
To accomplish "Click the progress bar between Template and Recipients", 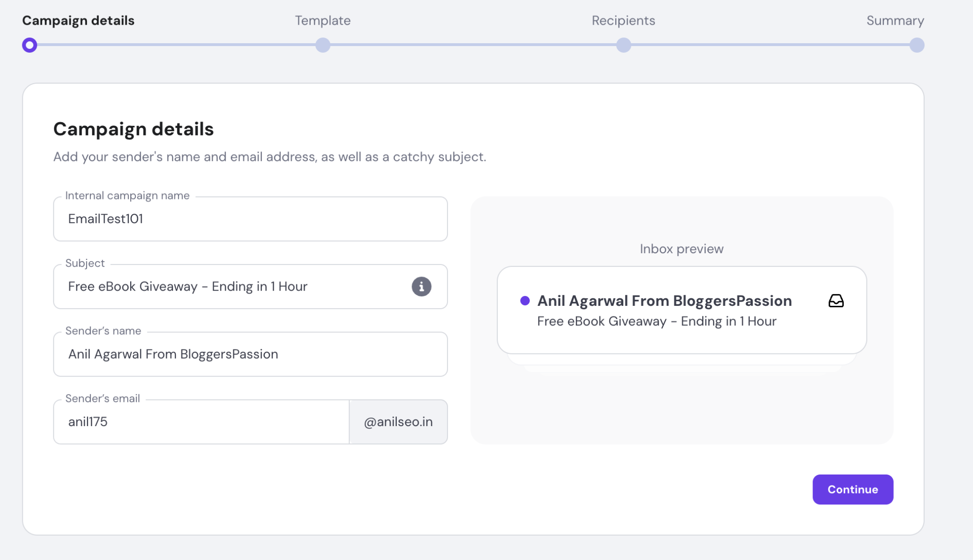I will [473, 45].
